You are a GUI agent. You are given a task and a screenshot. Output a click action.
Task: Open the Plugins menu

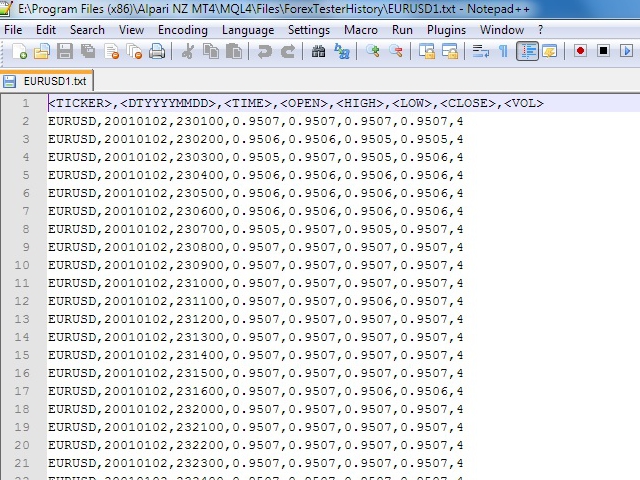click(446, 30)
